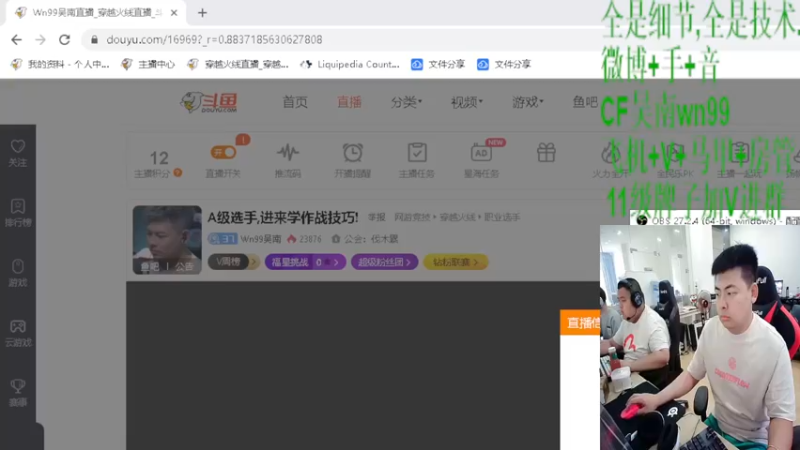Open the 公会 guild link
Viewport: 800px width, 450px height.
pyautogui.click(x=365, y=239)
